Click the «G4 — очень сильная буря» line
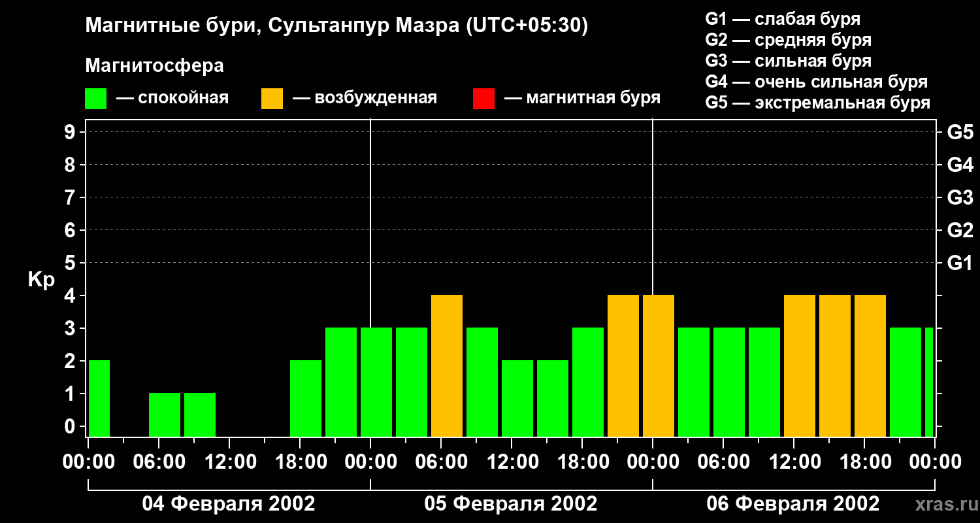 pyautogui.click(x=817, y=82)
